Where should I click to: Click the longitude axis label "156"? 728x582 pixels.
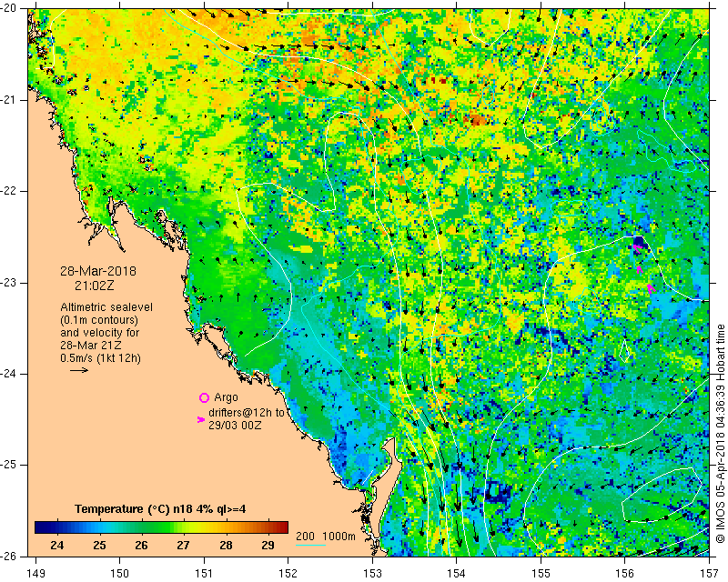pos(625,574)
